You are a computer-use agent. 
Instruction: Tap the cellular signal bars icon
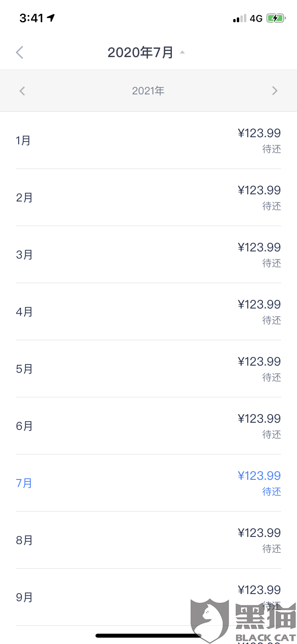pyautogui.click(x=240, y=18)
